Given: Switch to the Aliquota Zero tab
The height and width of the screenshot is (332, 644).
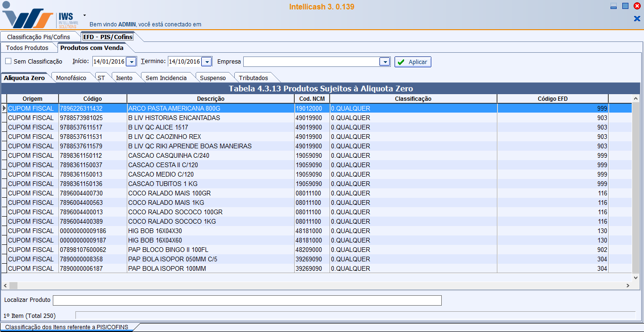Looking at the screenshot, I should (25, 78).
